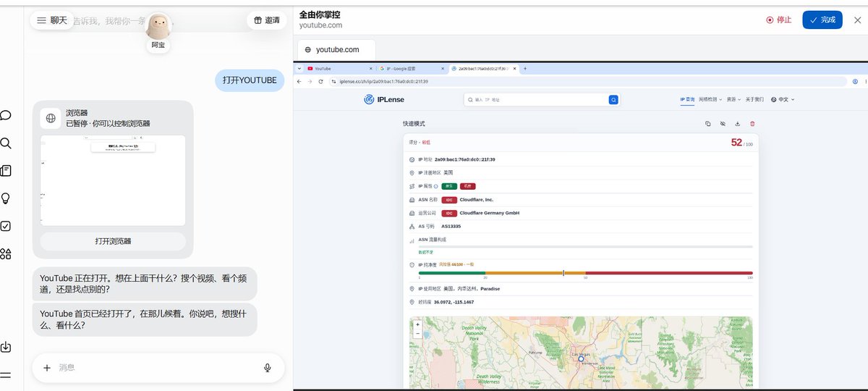Click the IPLense logo
868x391 pixels.
pyautogui.click(x=385, y=99)
